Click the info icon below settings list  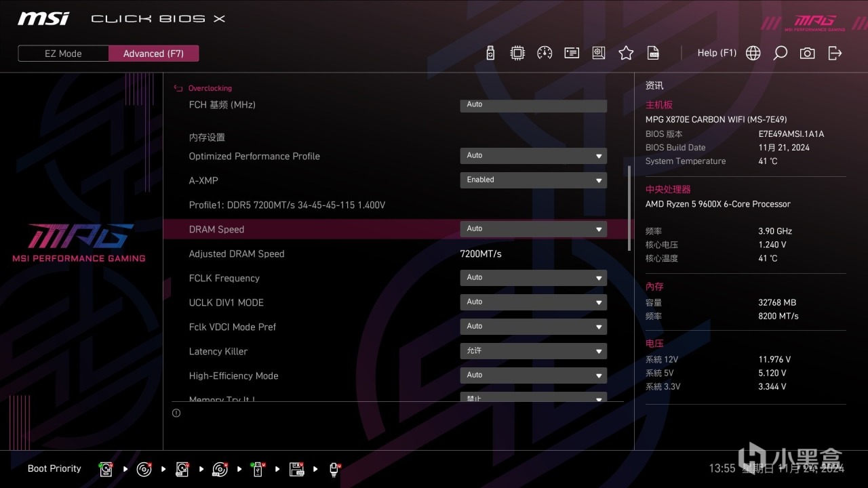(x=176, y=413)
